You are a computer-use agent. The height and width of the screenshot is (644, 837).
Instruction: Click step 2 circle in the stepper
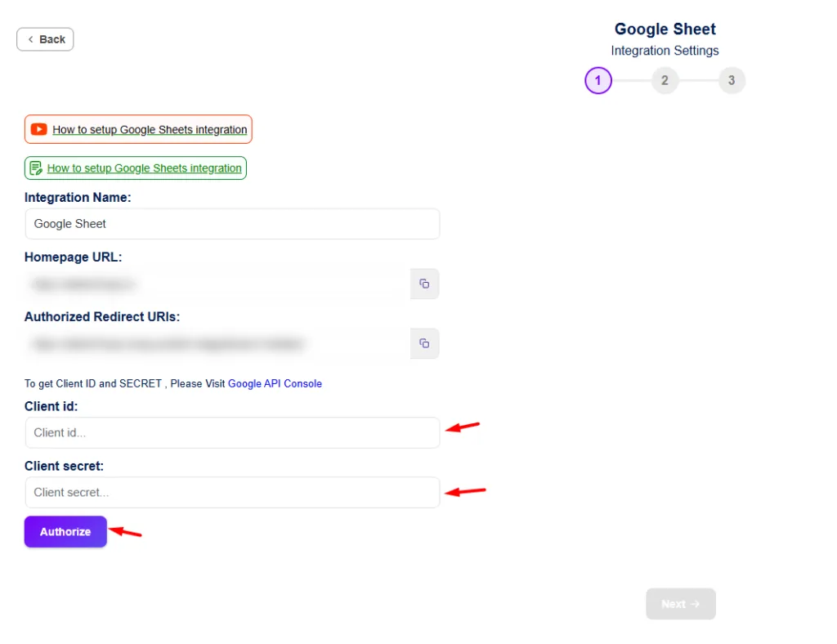(665, 80)
